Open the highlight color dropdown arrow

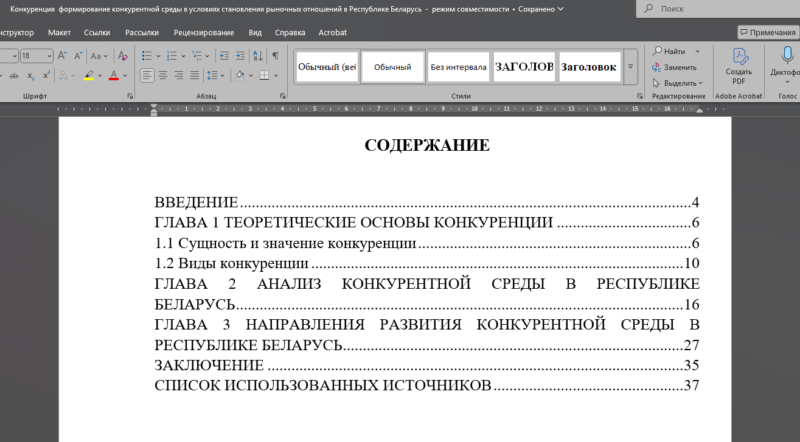100,76
